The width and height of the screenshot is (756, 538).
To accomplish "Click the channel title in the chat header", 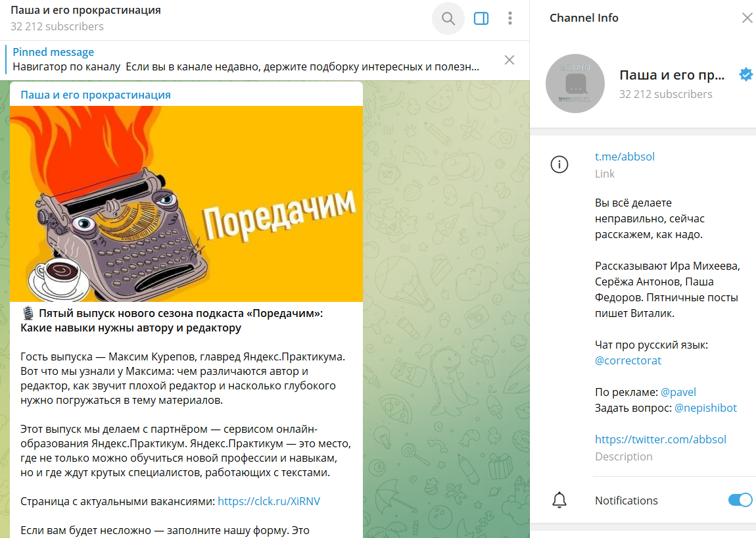I will (x=86, y=10).
